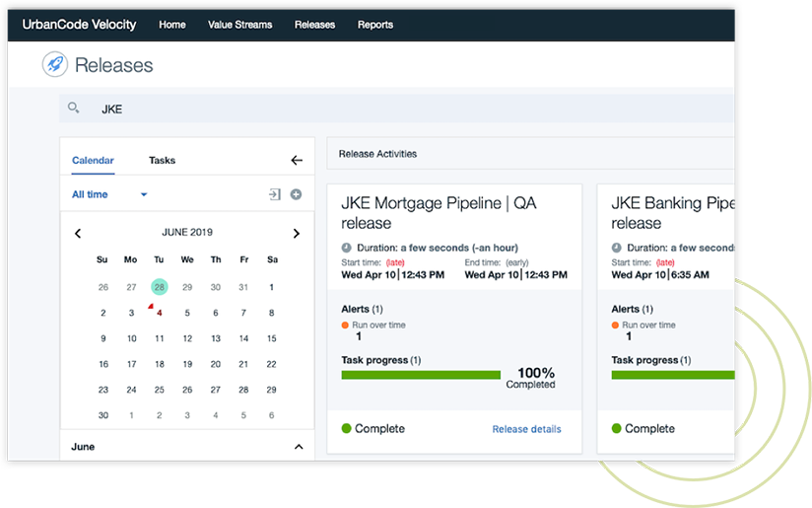The image size is (812, 508).
Task: Open the Releases menu item
Action: (x=315, y=25)
